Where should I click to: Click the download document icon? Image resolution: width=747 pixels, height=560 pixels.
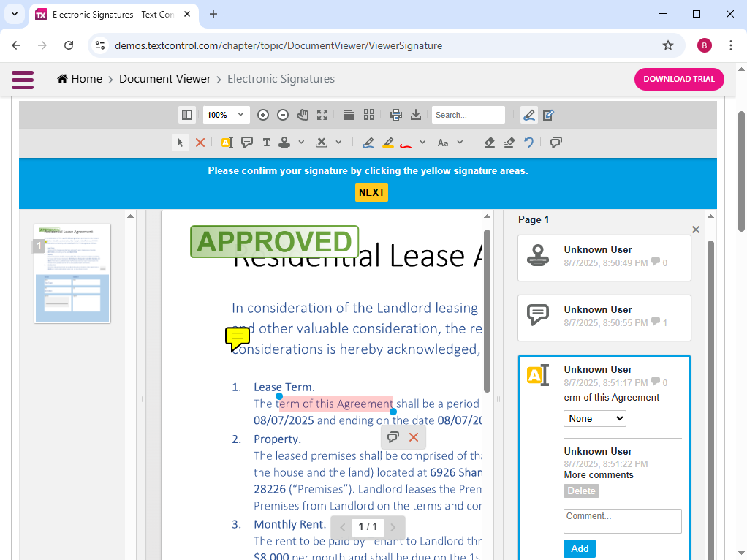pyautogui.click(x=415, y=115)
